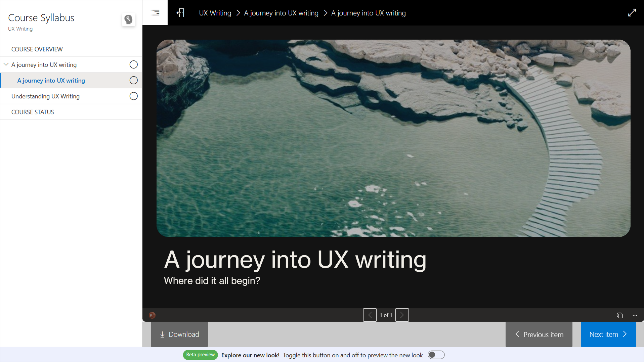The width and height of the screenshot is (644, 362).
Task: Toggle the course syllabus hamburger menu
Action: (x=155, y=13)
